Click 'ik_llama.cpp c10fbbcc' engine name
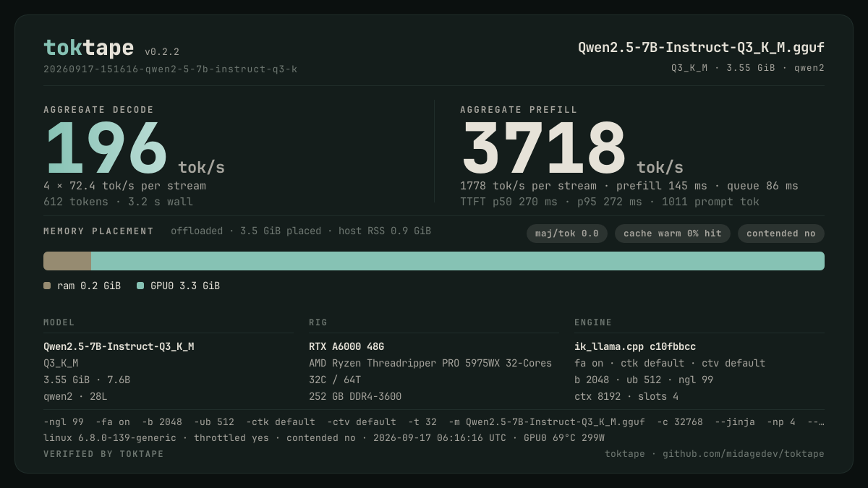 coord(635,346)
